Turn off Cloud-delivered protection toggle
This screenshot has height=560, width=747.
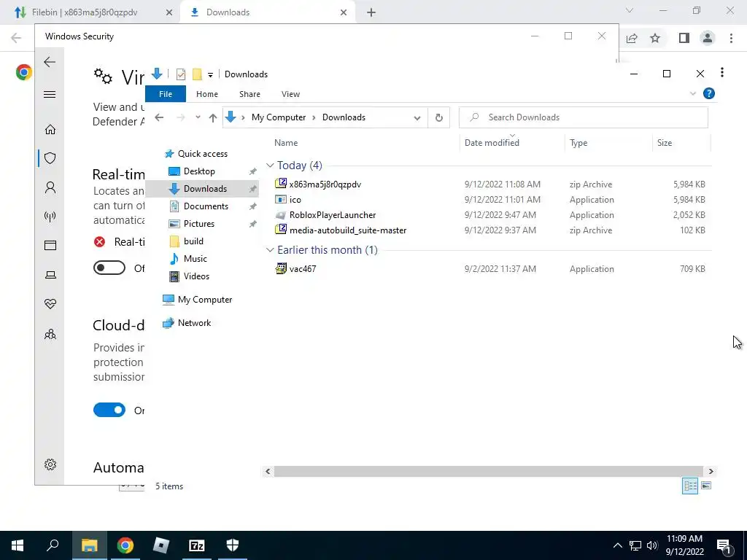[109, 410]
